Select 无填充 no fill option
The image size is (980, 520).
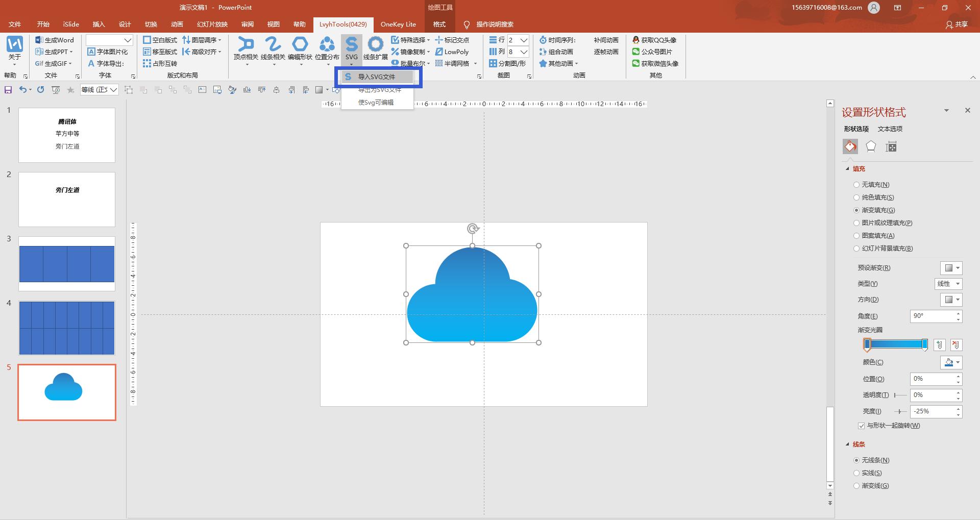856,185
